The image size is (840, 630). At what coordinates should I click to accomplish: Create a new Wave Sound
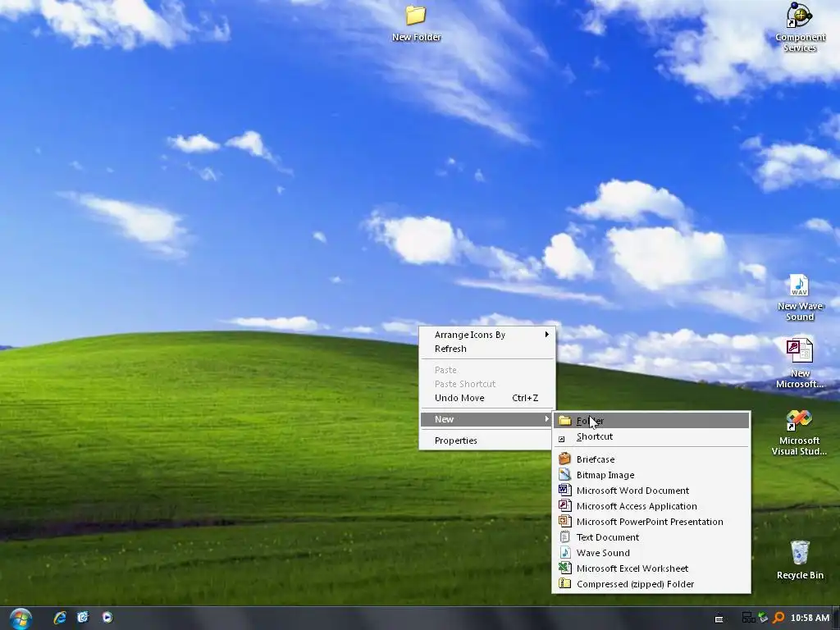tap(651, 553)
